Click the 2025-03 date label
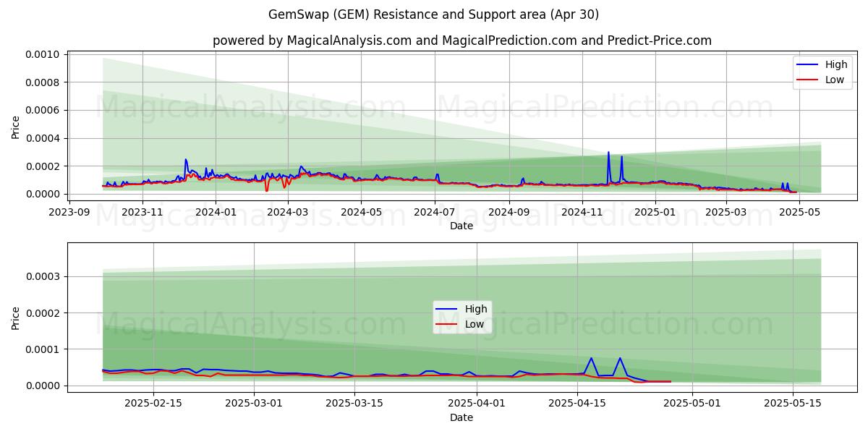The width and height of the screenshot is (868, 434). tap(726, 212)
